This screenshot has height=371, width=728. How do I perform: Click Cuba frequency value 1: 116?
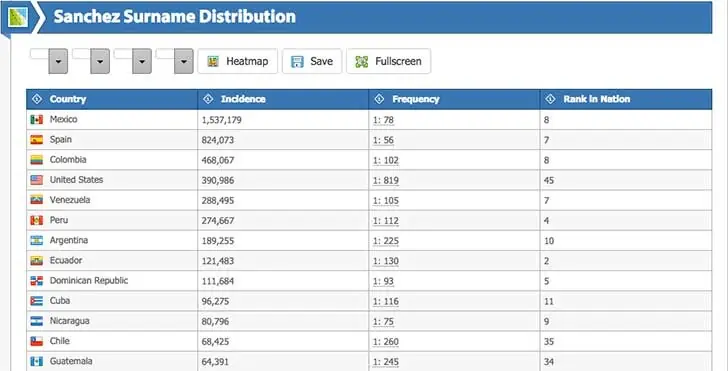pos(386,302)
